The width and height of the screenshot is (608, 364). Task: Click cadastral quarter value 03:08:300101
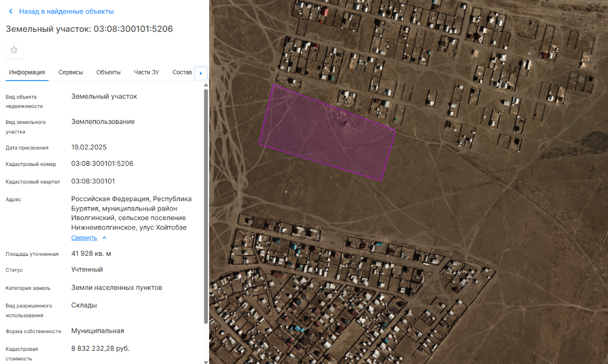coord(93,181)
